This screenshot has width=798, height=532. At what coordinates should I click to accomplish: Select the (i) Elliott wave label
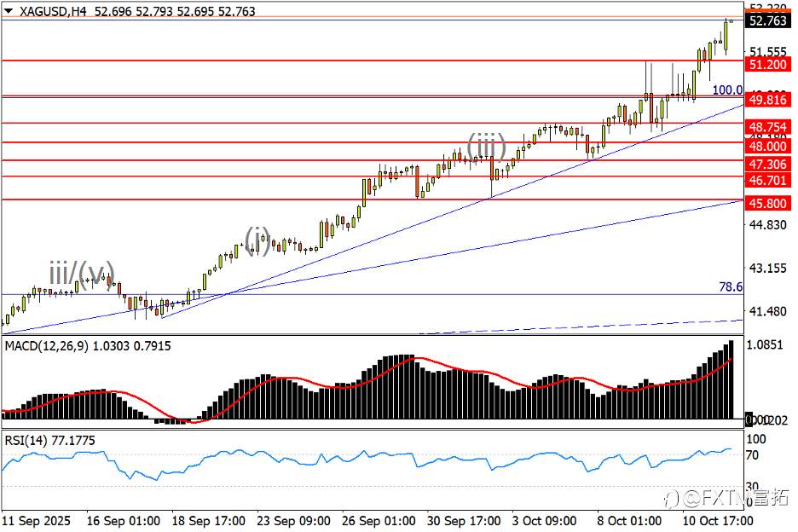pos(257,240)
